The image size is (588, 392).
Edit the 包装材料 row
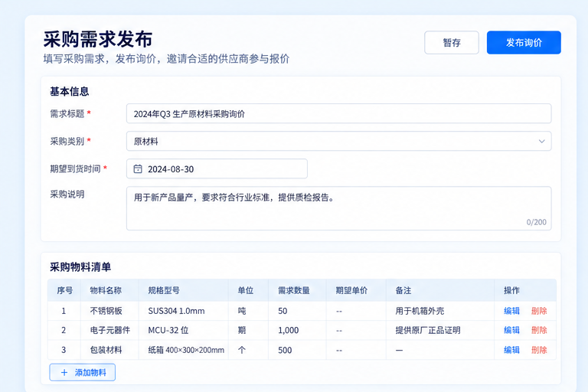pos(511,350)
